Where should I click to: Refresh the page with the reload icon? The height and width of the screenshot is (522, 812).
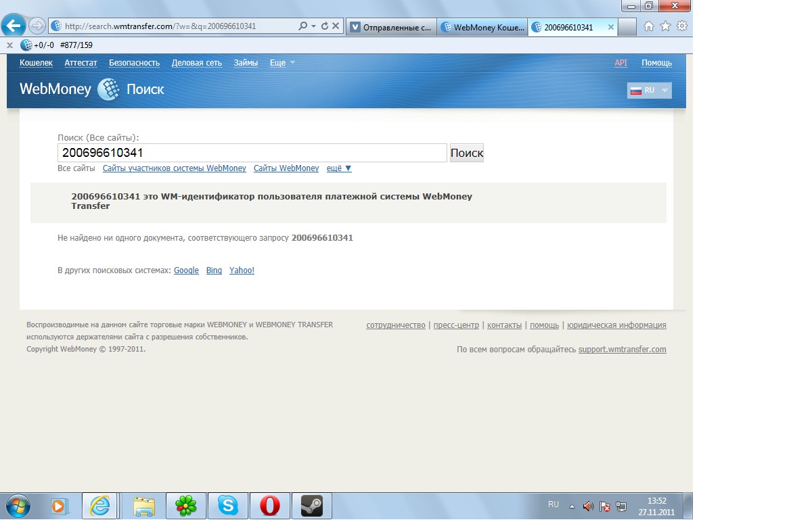pyautogui.click(x=325, y=26)
